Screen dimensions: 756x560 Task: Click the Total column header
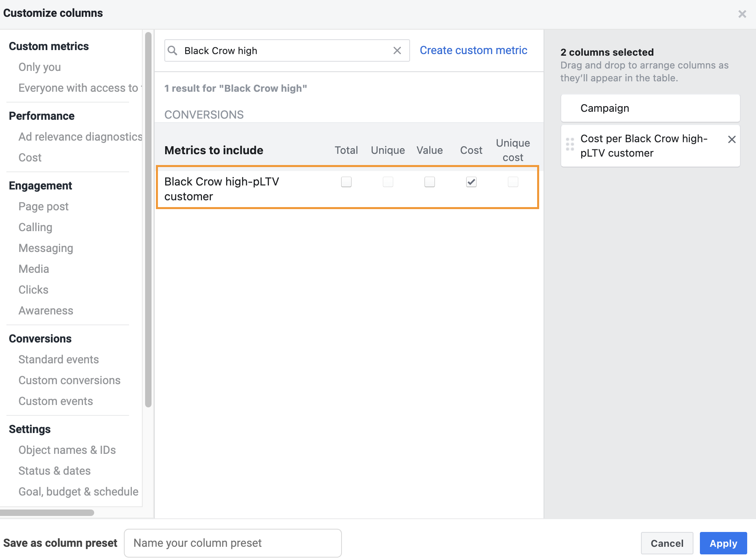[346, 150]
